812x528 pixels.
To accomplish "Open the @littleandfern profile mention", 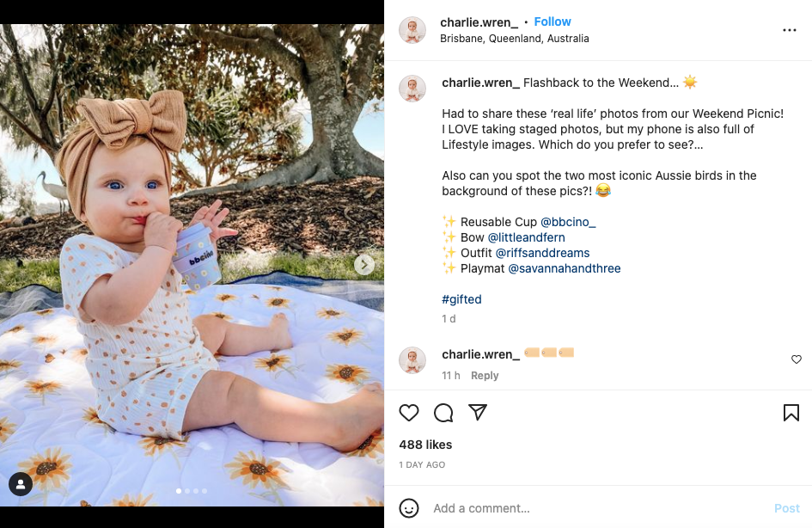I will click(526, 237).
